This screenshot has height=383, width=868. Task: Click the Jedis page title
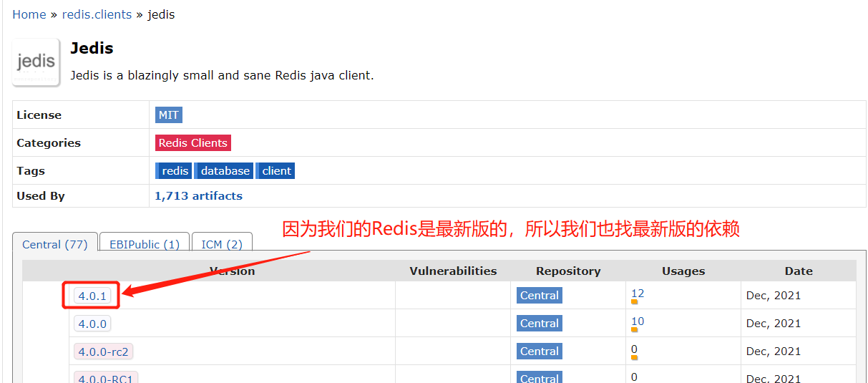coord(92,48)
